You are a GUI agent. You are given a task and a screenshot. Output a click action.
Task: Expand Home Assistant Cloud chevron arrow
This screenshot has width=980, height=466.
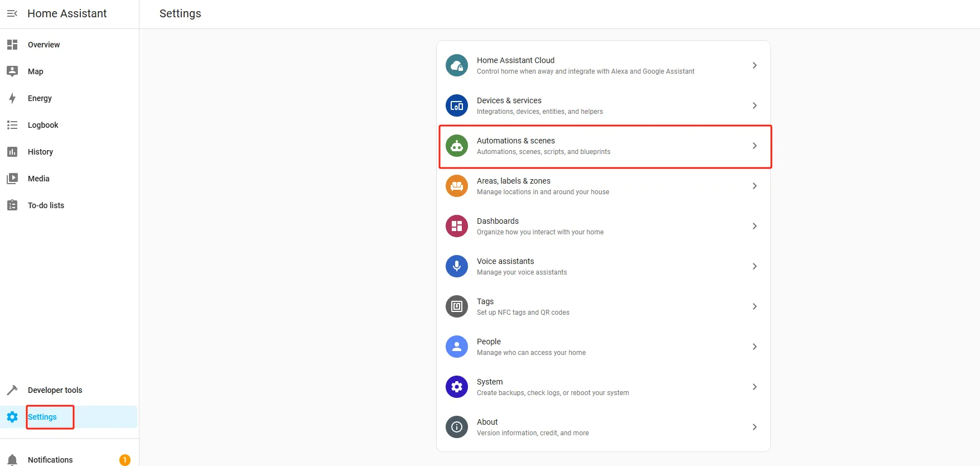(754, 65)
